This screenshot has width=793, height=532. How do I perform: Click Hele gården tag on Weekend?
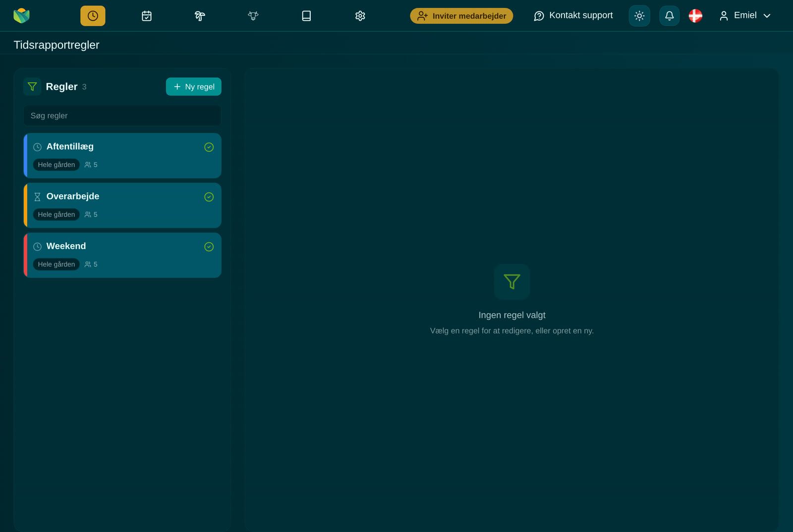click(57, 265)
